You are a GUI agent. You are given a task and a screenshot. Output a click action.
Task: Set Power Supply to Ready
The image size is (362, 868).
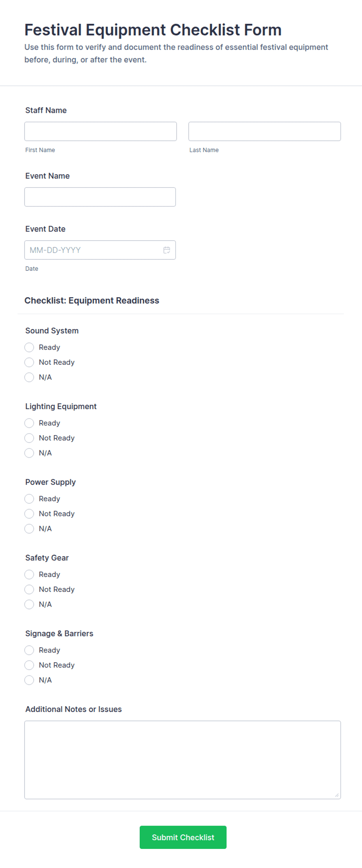click(x=29, y=499)
